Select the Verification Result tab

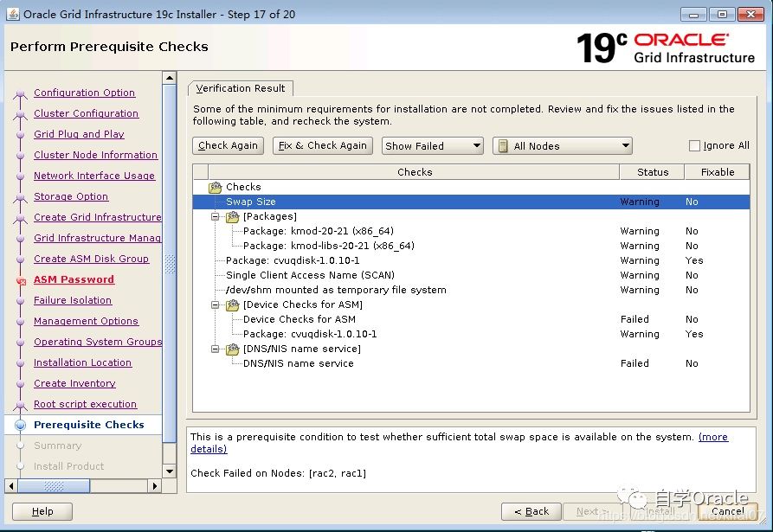(241, 88)
